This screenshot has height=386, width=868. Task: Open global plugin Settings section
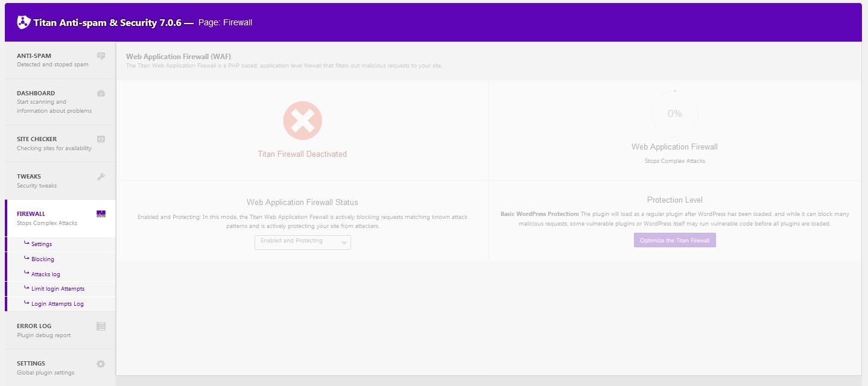click(x=60, y=367)
